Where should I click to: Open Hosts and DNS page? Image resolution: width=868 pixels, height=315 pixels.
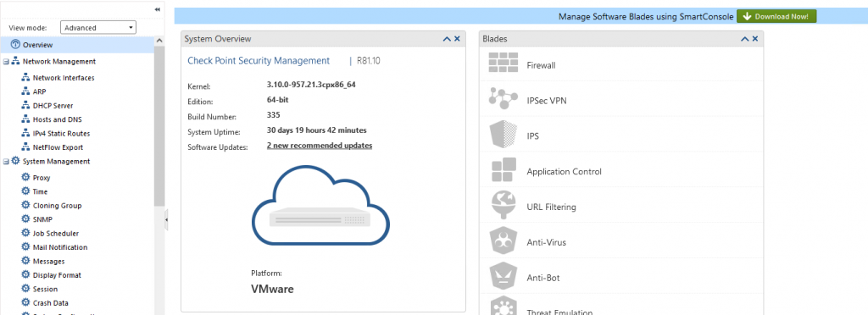pos(58,119)
